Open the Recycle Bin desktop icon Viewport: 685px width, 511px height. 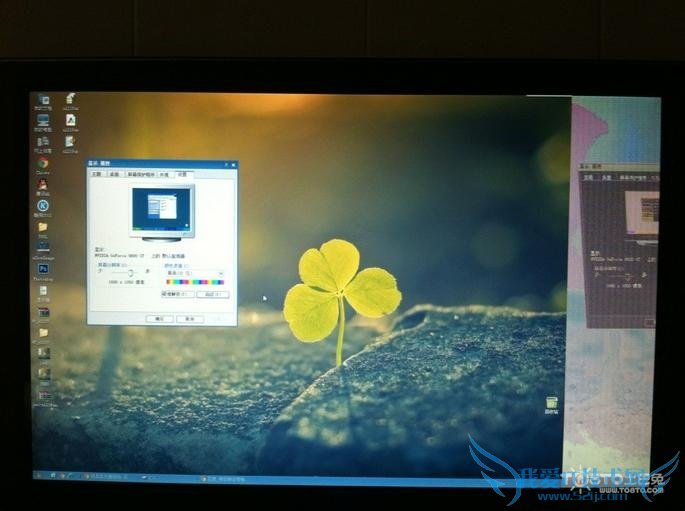(x=551, y=405)
